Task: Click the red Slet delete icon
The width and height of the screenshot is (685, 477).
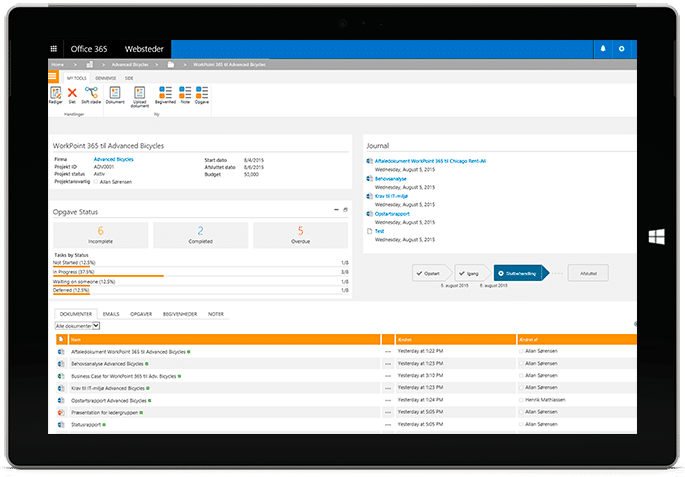Action: [72, 95]
